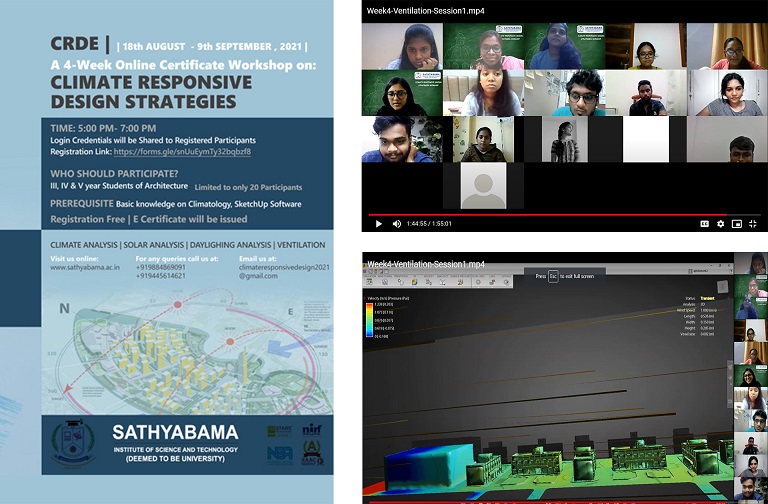The width and height of the screenshot is (768, 504).
Task: Exit full screen on video player
Action: click(x=754, y=223)
